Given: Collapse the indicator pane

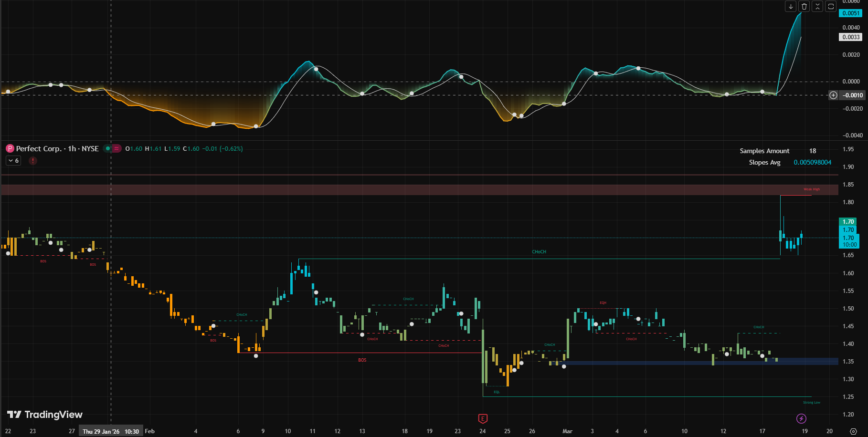Looking at the screenshot, I should (817, 6).
